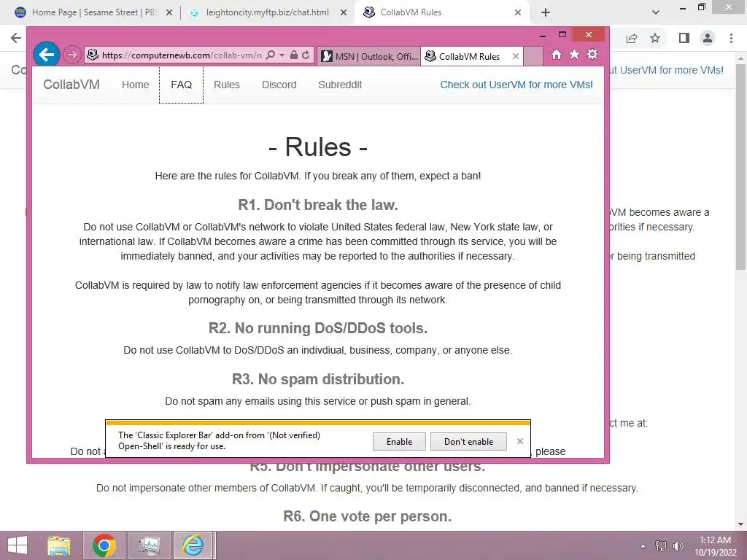Click Chrome share page icon

pyautogui.click(x=632, y=38)
